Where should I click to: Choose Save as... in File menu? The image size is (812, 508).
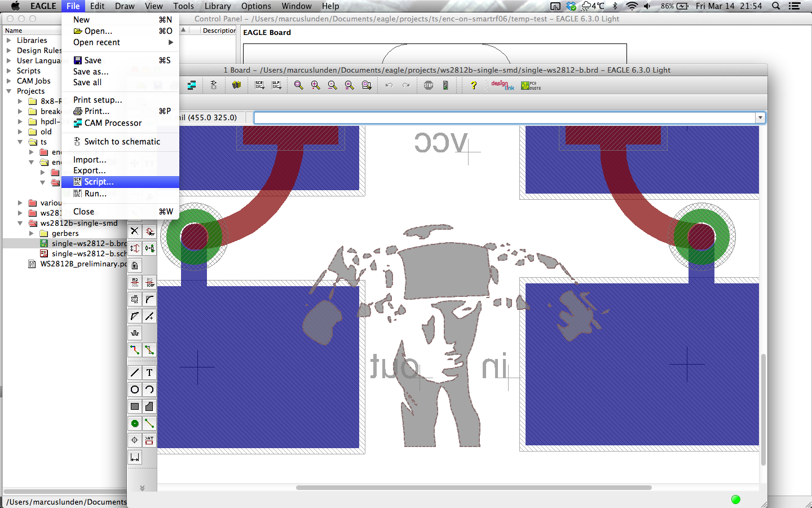pyautogui.click(x=120, y=72)
